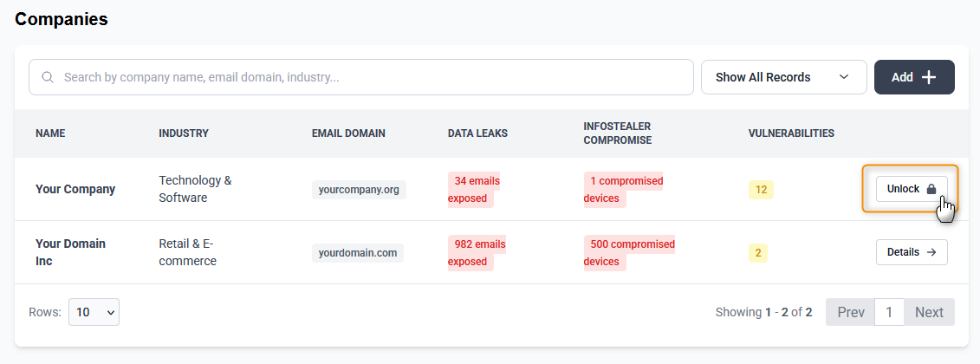Click the arrow icon on Details button
980x364 pixels.
point(931,252)
